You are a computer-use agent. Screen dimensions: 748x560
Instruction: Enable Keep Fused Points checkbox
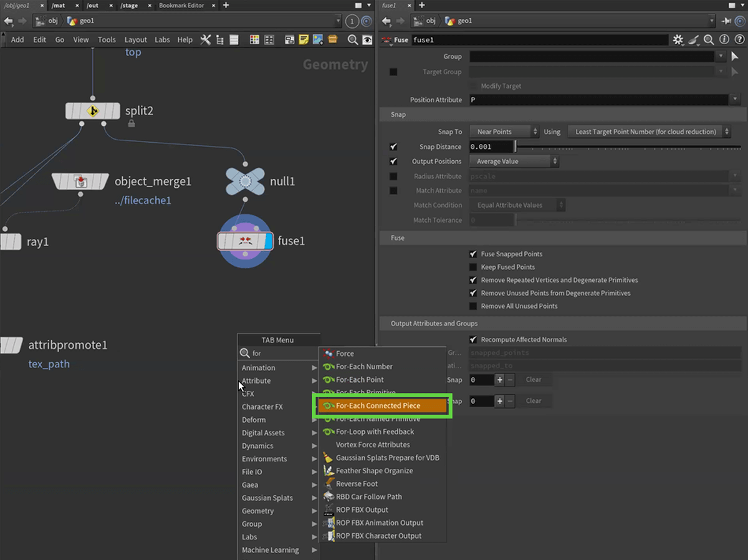click(473, 268)
